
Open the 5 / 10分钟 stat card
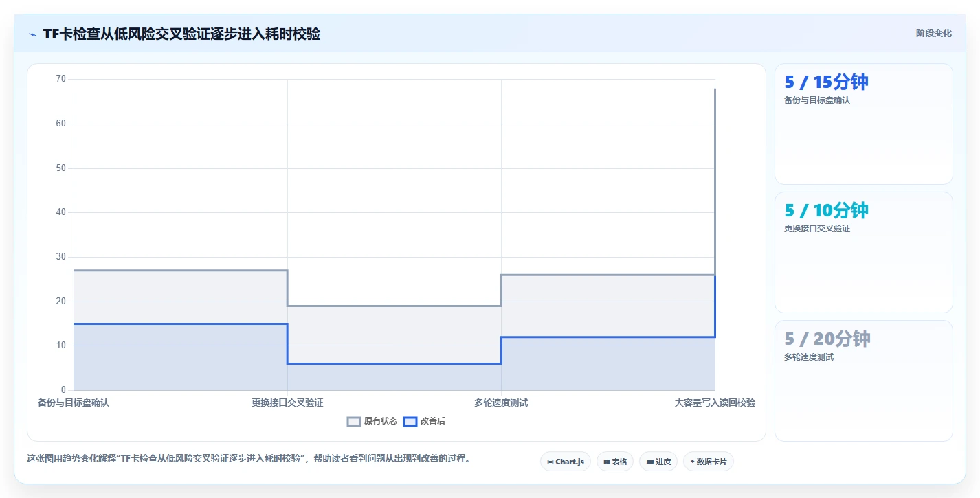pos(864,253)
